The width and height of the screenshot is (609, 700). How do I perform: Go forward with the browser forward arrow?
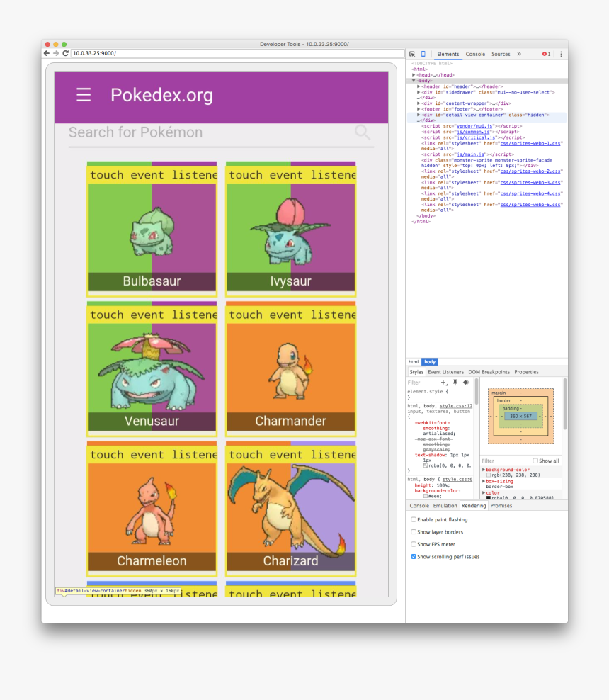click(x=56, y=53)
